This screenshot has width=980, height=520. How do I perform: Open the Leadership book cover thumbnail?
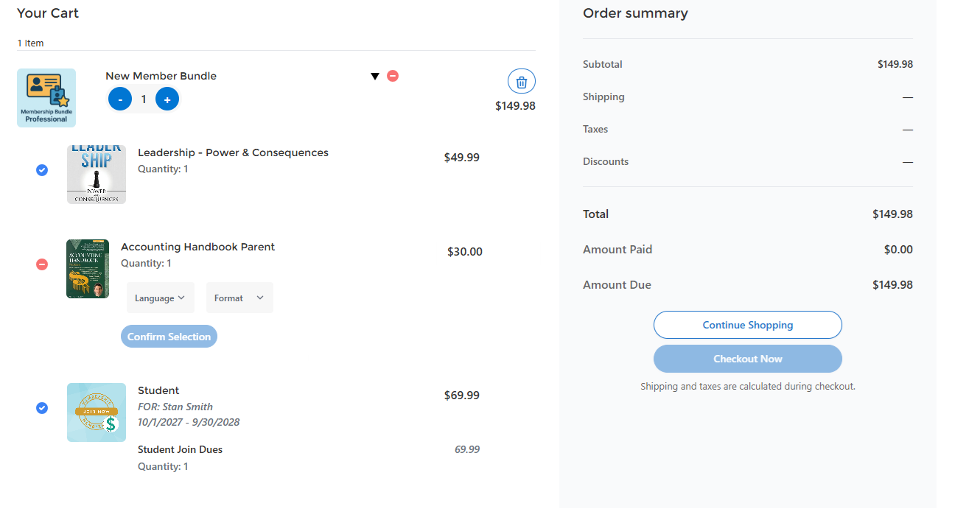(97, 175)
